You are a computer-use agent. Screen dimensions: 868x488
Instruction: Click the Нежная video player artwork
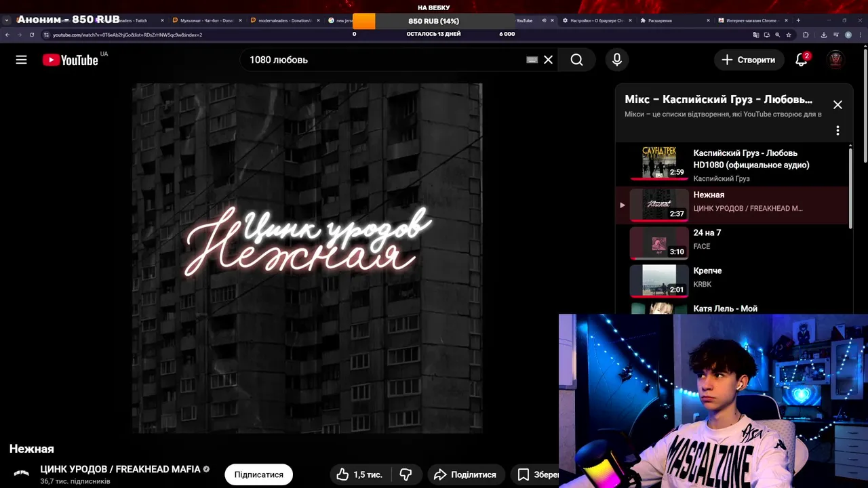(x=307, y=258)
